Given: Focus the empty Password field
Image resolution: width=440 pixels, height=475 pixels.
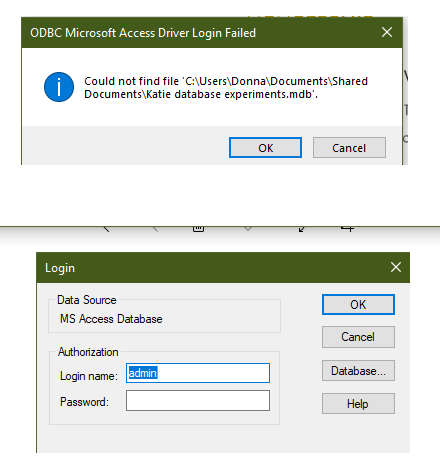Looking at the screenshot, I should tap(198, 401).
